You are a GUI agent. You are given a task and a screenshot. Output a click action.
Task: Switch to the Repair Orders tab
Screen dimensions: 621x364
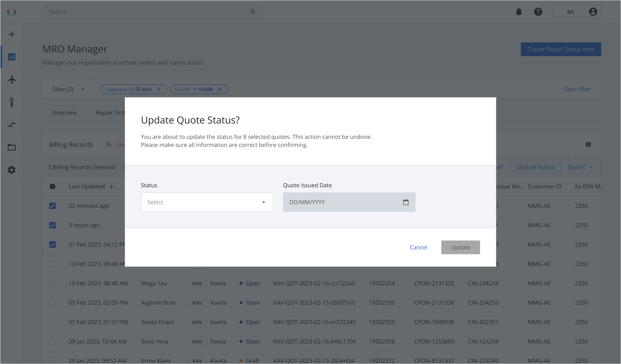[x=110, y=113]
